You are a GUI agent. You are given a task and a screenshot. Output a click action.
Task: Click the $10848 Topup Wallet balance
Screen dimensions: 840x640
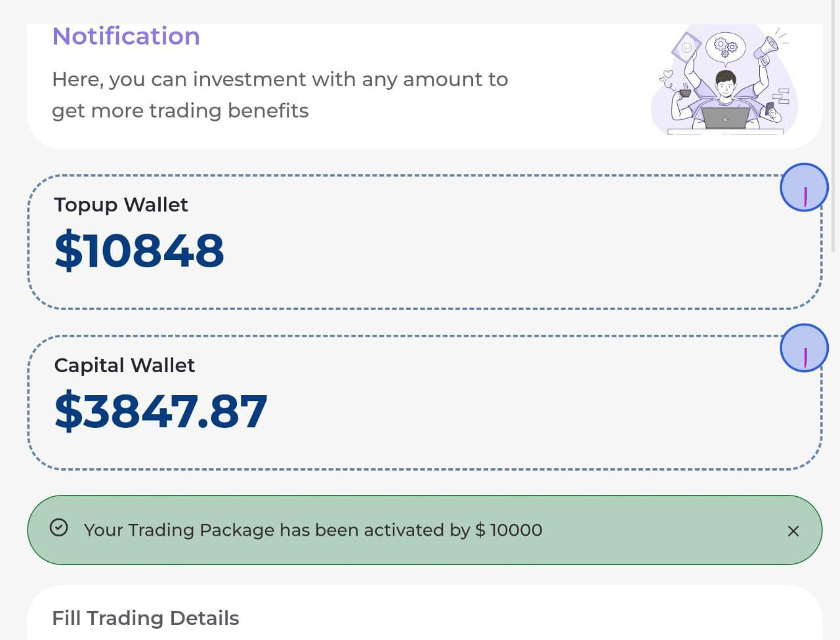(x=139, y=250)
